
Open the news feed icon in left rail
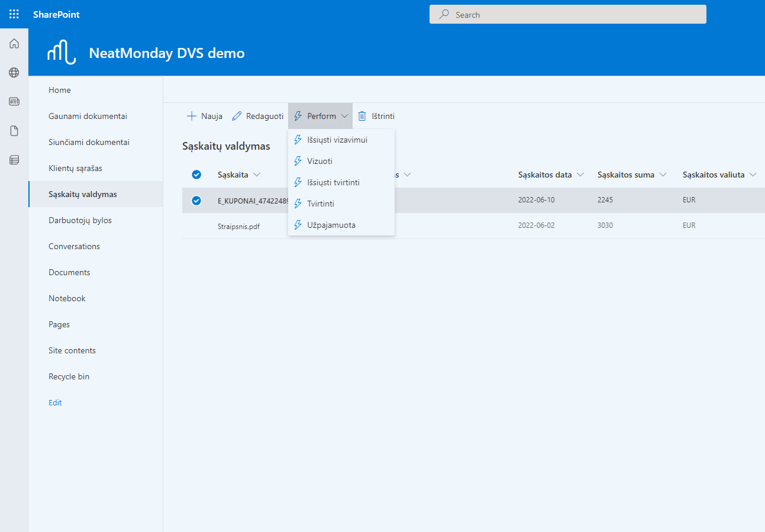coord(14,102)
